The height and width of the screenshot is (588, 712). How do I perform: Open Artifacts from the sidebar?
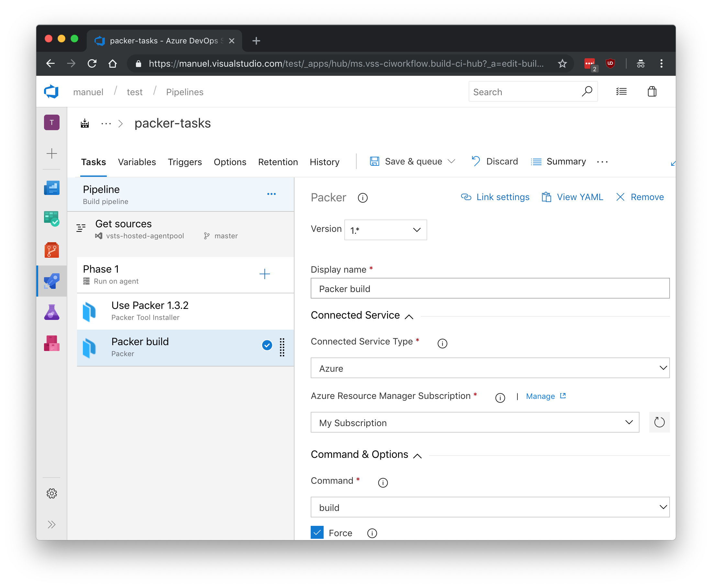51,343
